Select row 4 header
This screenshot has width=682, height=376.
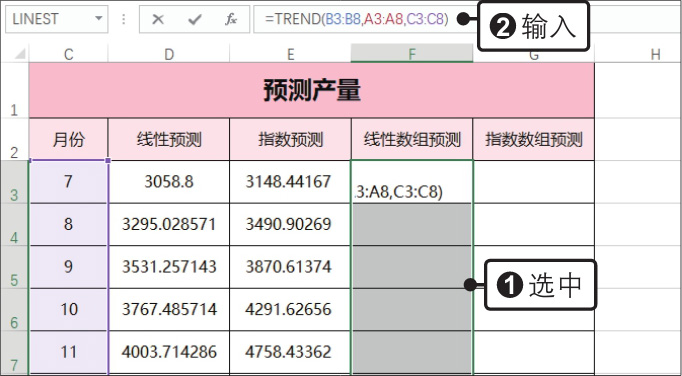pos(14,225)
